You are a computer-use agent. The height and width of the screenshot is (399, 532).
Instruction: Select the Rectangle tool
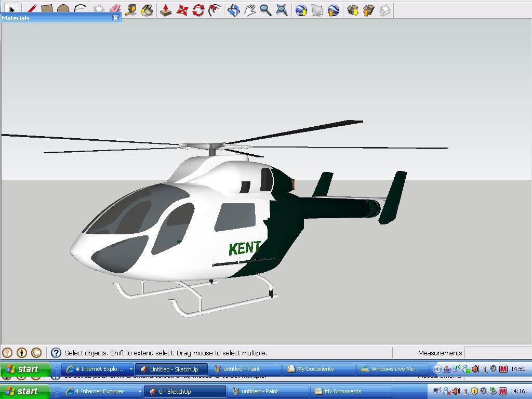coord(47,9)
